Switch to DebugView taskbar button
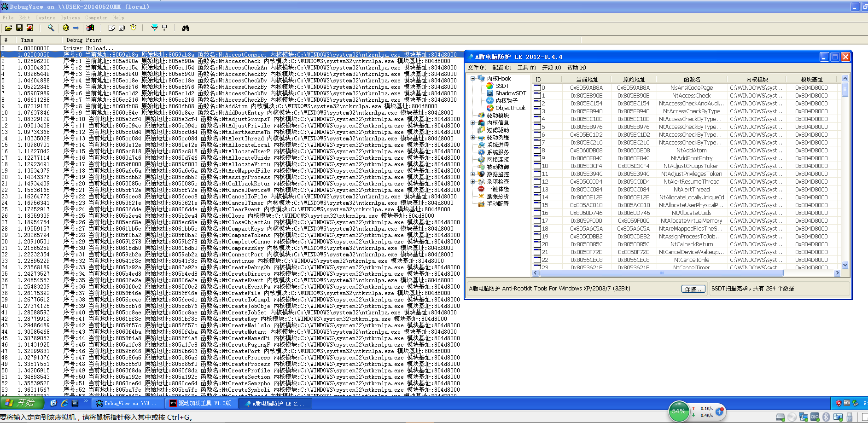The width and height of the screenshot is (868, 423). (x=127, y=403)
